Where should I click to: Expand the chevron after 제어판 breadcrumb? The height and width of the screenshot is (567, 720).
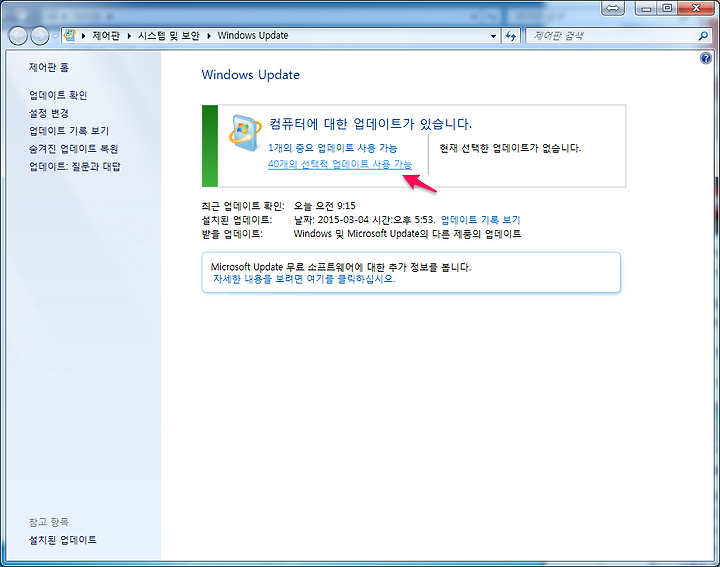[129, 36]
